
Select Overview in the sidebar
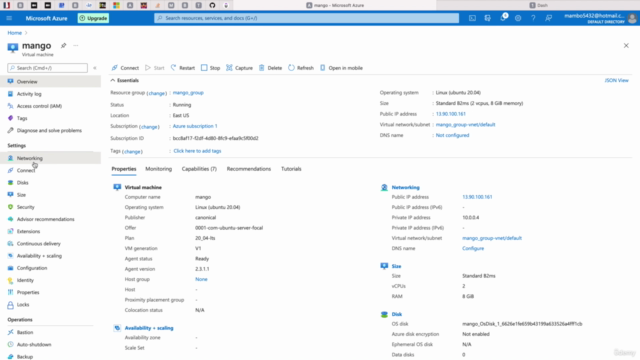coord(51,82)
